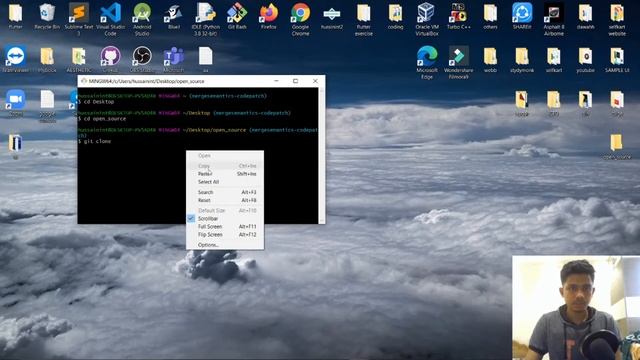Screen dimensions: 640x360
Task: Choose Paste in the terminal context menu
Action: coord(225,174)
